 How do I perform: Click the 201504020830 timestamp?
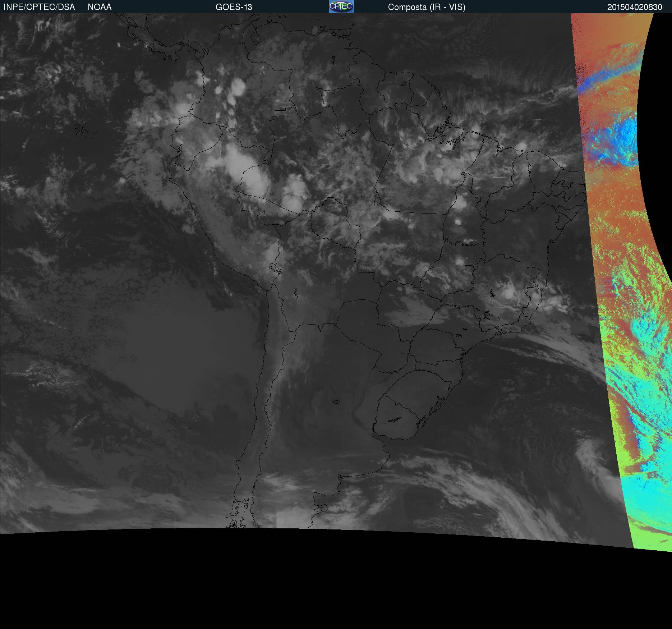click(635, 7)
